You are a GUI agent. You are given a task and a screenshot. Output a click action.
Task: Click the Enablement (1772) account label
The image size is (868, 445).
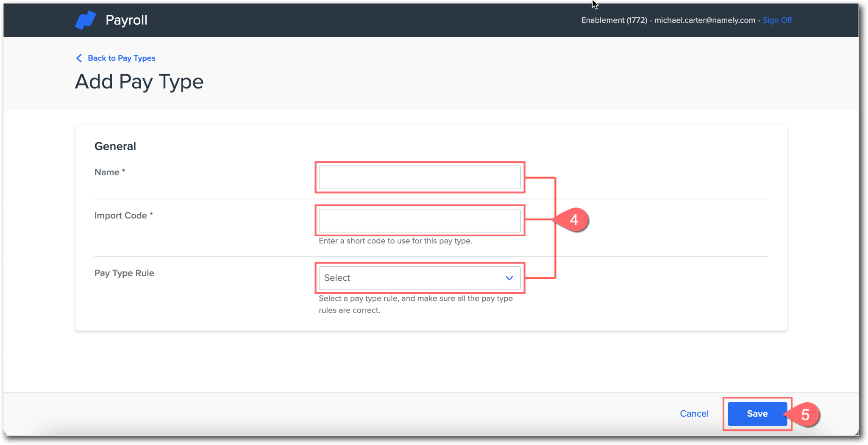click(x=614, y=20)
